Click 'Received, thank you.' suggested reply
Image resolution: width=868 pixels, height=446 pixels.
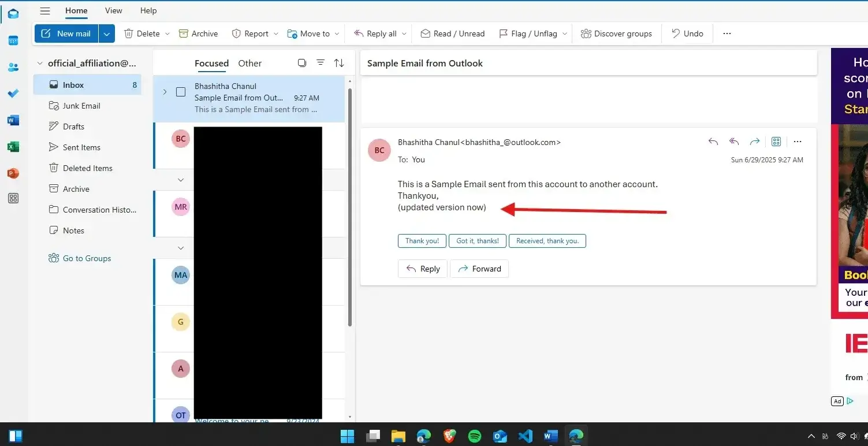pyautogui.click(x=547, y=241)
